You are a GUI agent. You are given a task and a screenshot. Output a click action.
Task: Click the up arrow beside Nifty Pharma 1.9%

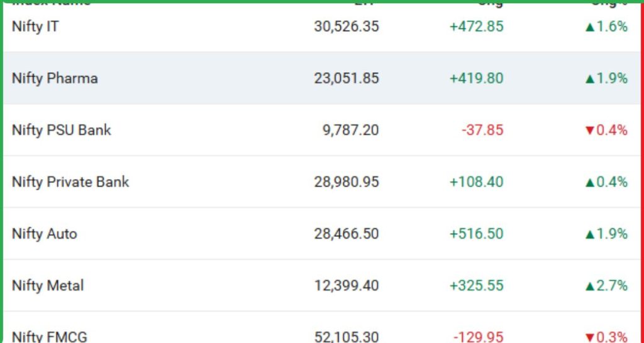click(x=590, y=79)
